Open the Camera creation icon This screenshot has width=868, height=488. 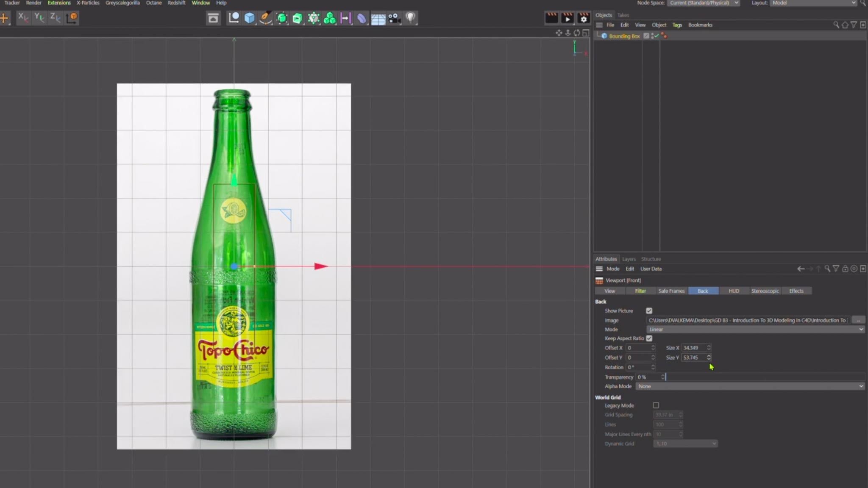[x=394, y=18]
